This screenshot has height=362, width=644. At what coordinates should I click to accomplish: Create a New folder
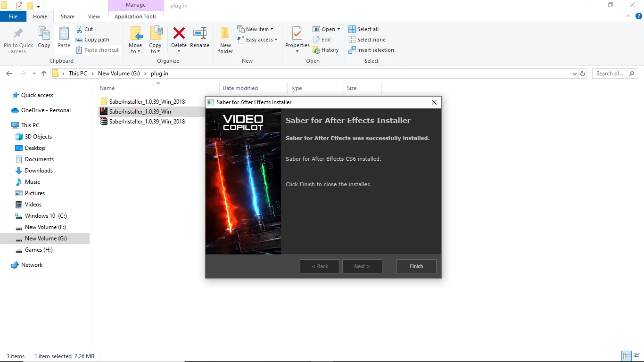click(225, 40)
